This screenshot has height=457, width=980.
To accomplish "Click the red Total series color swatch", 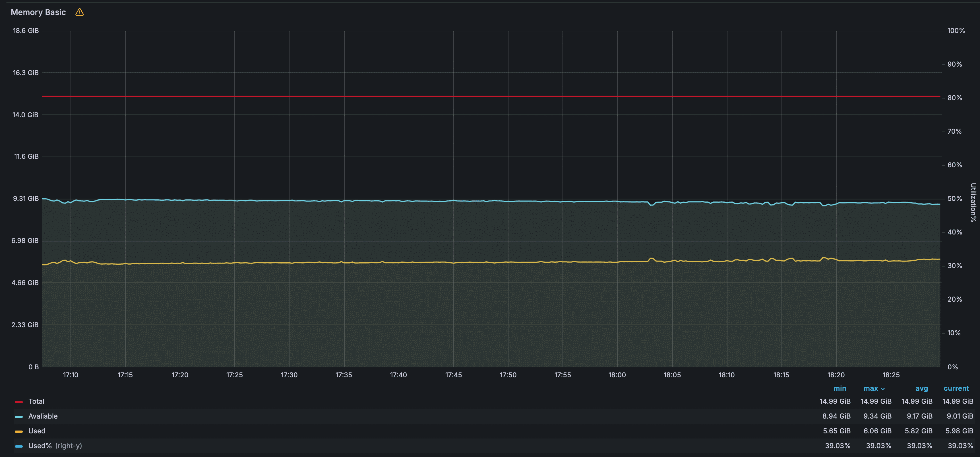I will click(19, 402).
